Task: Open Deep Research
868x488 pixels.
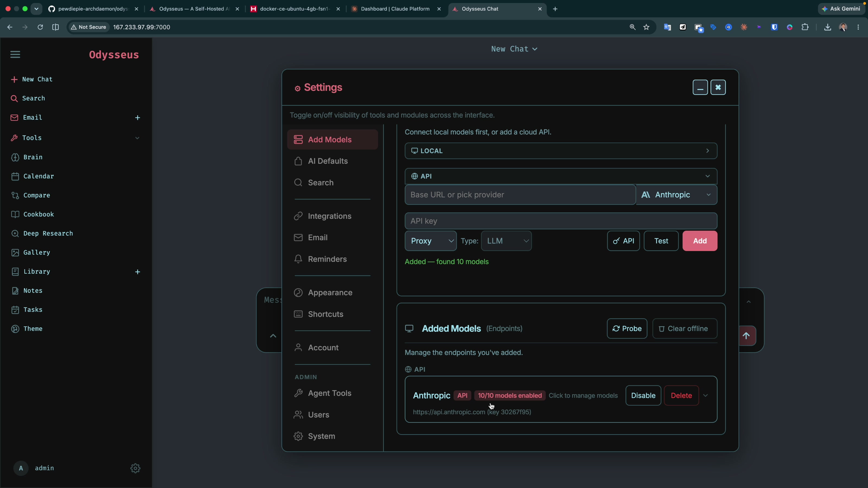Action: pyautogui.click(x=42, y=233)
